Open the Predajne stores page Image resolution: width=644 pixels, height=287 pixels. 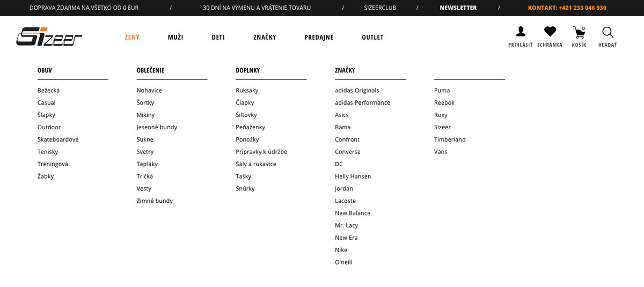click(319, 38)
